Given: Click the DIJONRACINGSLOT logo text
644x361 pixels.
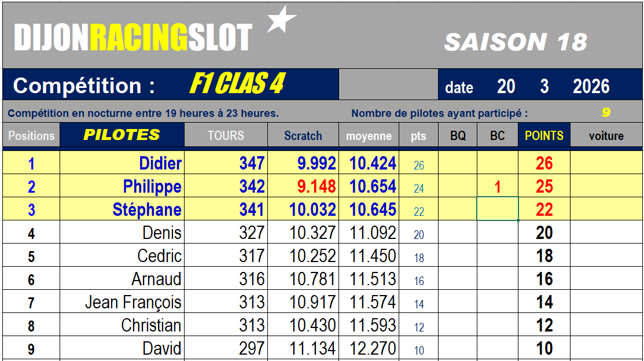Looking at the screenshot, I should coord(133,38).
